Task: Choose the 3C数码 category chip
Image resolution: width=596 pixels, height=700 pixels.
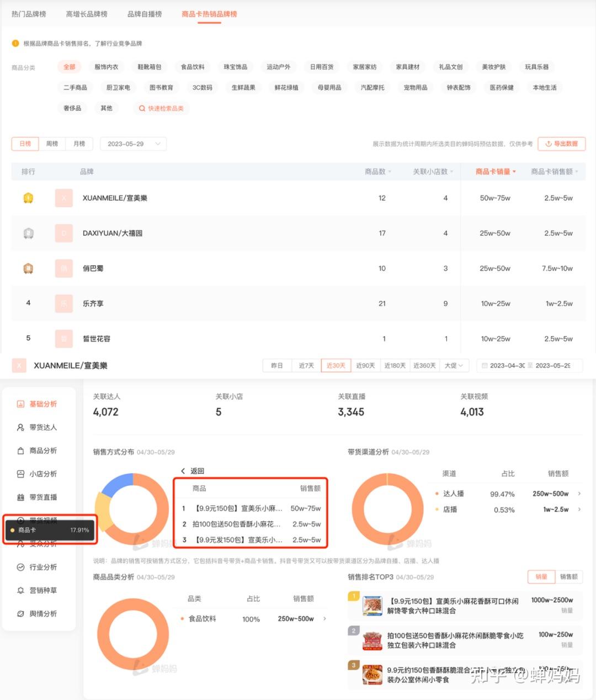Action: pyautogui.click(x=203, y=87)
